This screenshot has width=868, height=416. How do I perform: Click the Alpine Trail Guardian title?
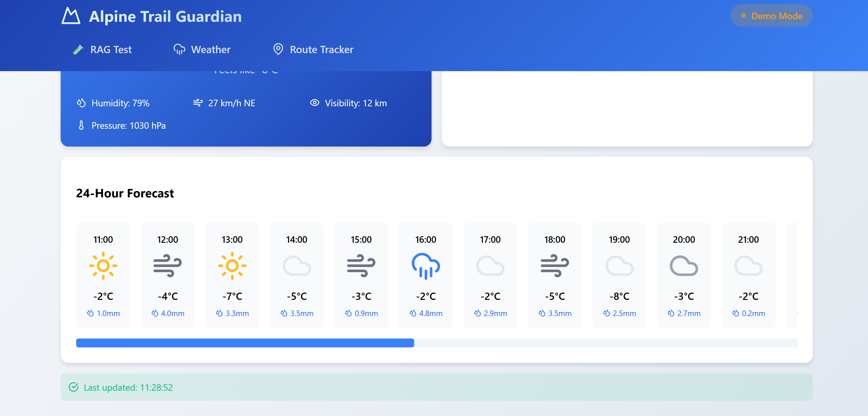[165, 17]
